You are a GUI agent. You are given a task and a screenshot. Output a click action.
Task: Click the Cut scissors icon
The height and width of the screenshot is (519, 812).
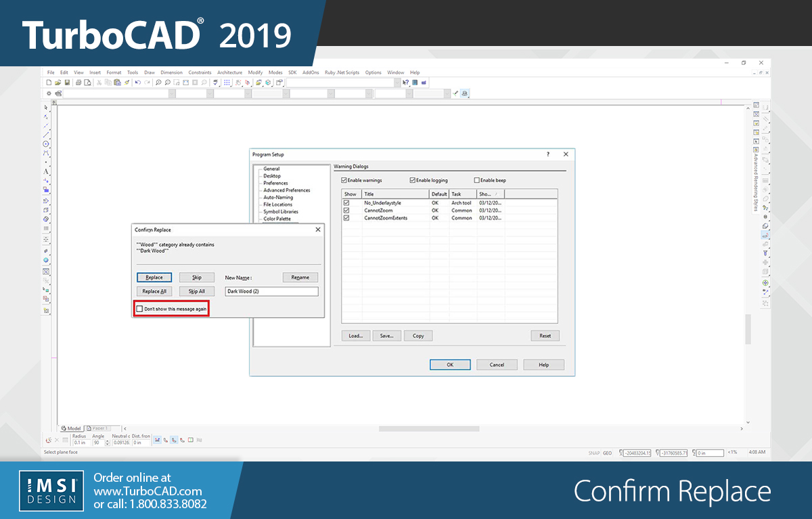point(99,83)
